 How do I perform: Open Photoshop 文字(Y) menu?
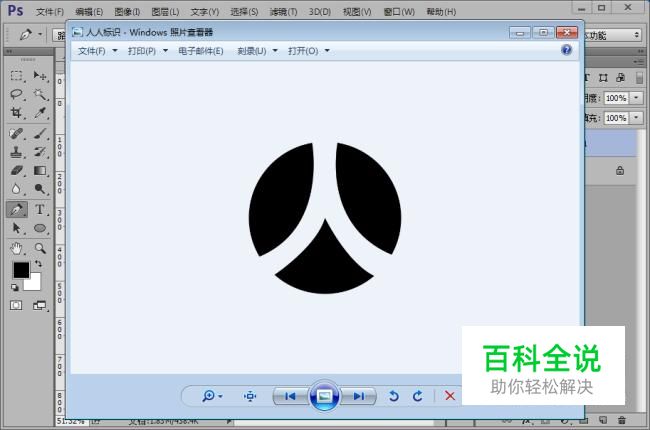[204, 12]
